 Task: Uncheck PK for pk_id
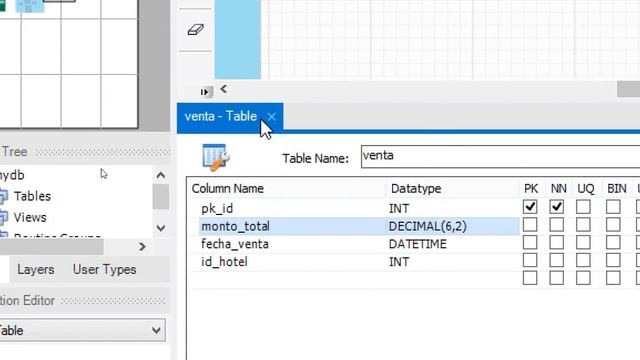(530, 207)
